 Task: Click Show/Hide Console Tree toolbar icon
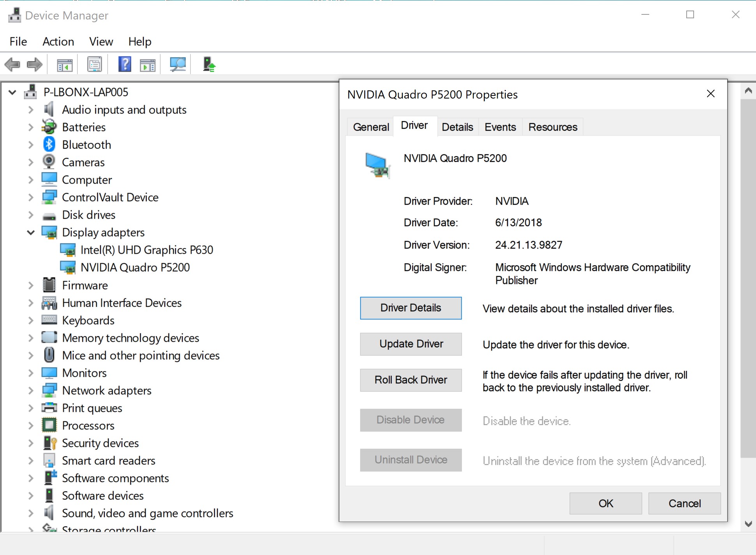coord(65,64)
